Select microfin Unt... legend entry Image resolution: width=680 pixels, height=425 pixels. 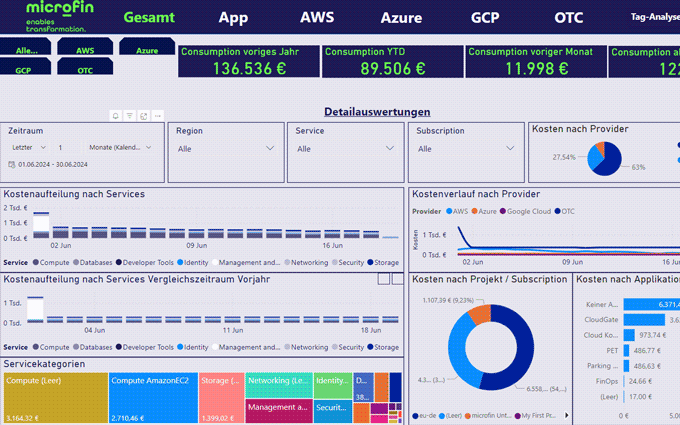(x=488, y=415)
